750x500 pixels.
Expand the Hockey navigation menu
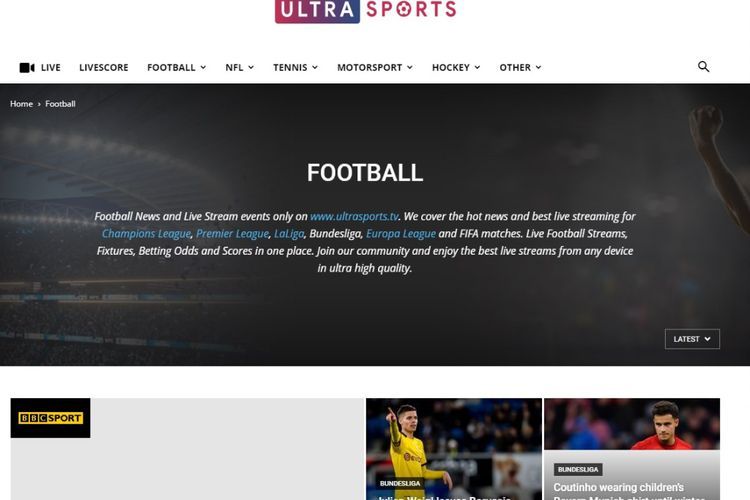[456, 67]
